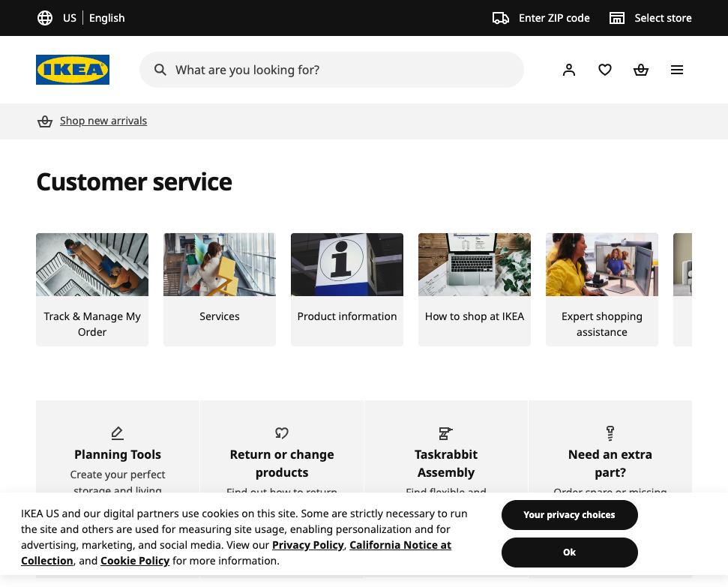The image size is (728, 587).
Task: Click basket icon beside Shop new arrivals
Action: [x=45, y=121]
